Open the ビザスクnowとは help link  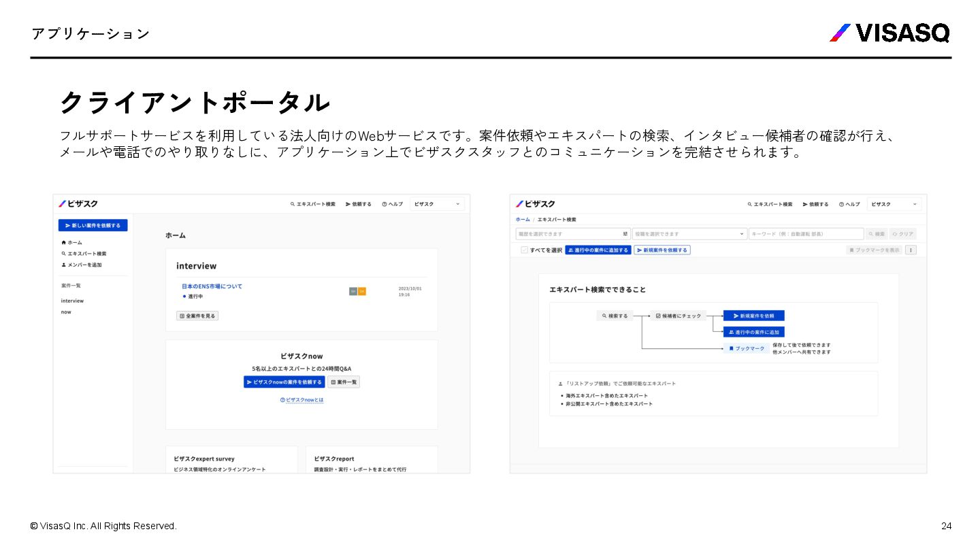301,400
